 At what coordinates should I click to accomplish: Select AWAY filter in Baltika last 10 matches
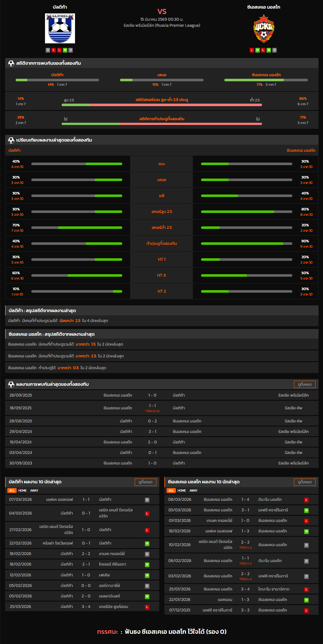(34, 491)
